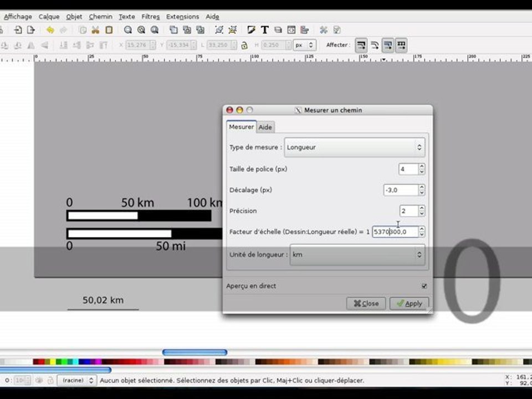Uncheck the Aperçu en direct checkbox
Screen dimensions: 532x399
click(424, 286)
